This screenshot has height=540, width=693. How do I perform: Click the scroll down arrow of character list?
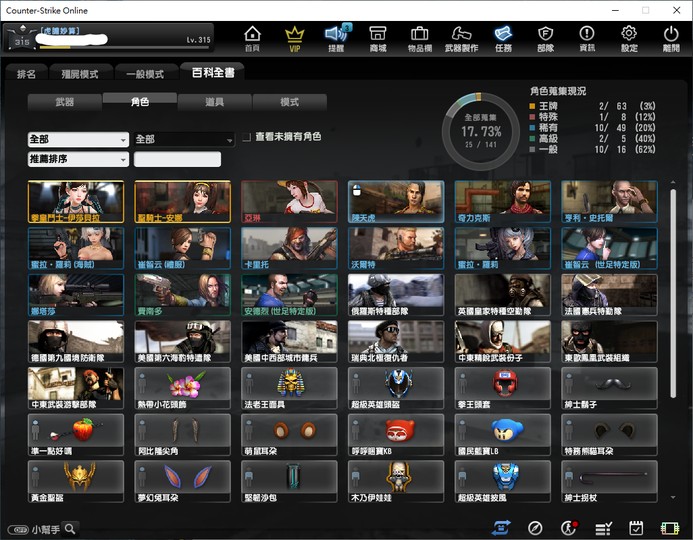(x=673, y=498)
